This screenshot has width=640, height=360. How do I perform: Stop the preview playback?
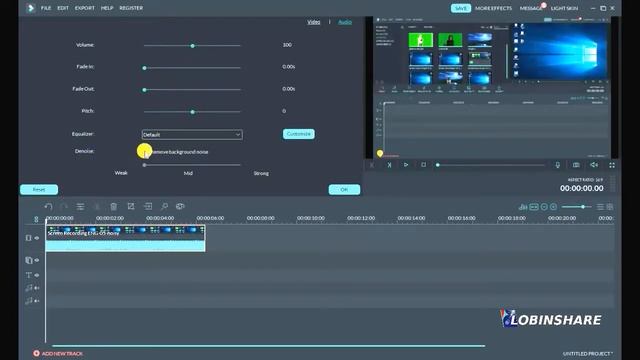[x=423, y=165]
